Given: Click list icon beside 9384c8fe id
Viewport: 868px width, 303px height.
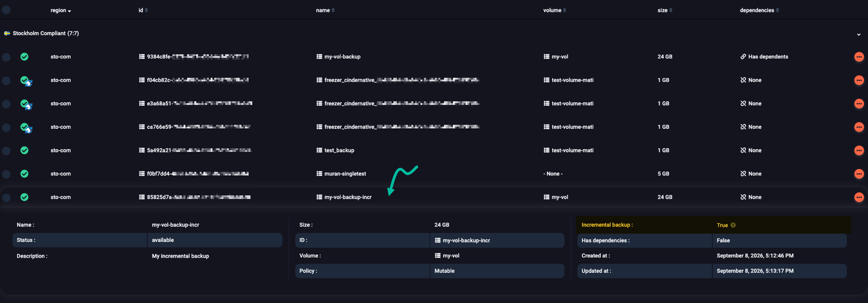Looking at the screenshot, I should tap(142, 57).
